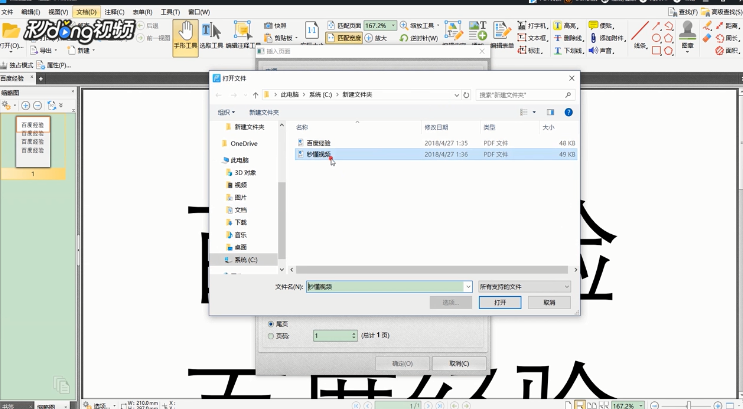This screenshot has height=409, width=743.
Task: Select the Underline (下划线) tool
Action: pyautogui.click(x=568, y=50)
